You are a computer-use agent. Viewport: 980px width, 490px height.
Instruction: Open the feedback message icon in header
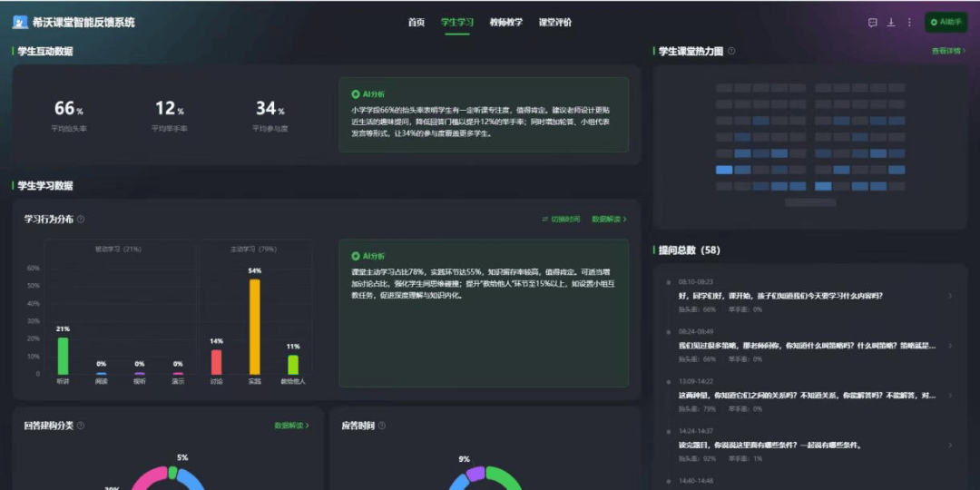(x=872, y=23)
